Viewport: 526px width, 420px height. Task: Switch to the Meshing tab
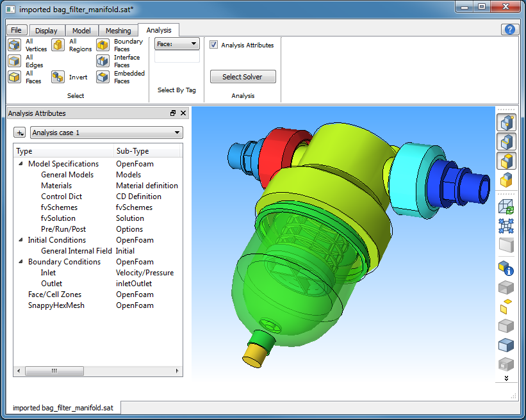pyautogui.click(x=118, y=31)
